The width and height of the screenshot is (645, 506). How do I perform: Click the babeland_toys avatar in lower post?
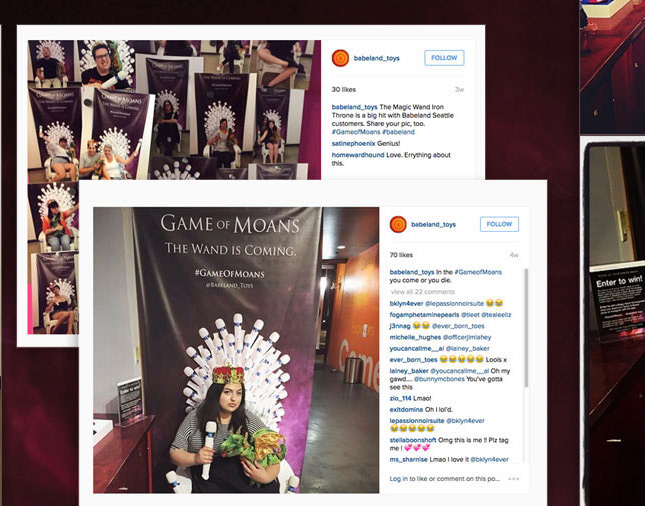pos(398,225)
